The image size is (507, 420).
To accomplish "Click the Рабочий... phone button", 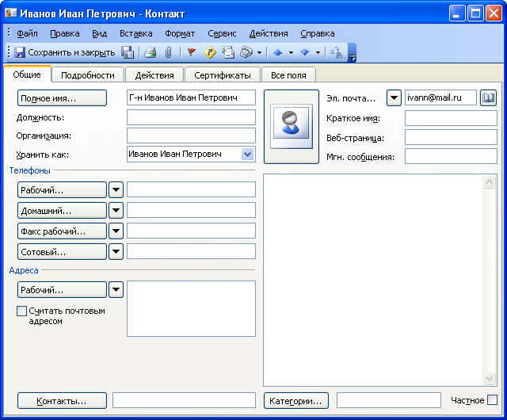I will click(62, 190).
